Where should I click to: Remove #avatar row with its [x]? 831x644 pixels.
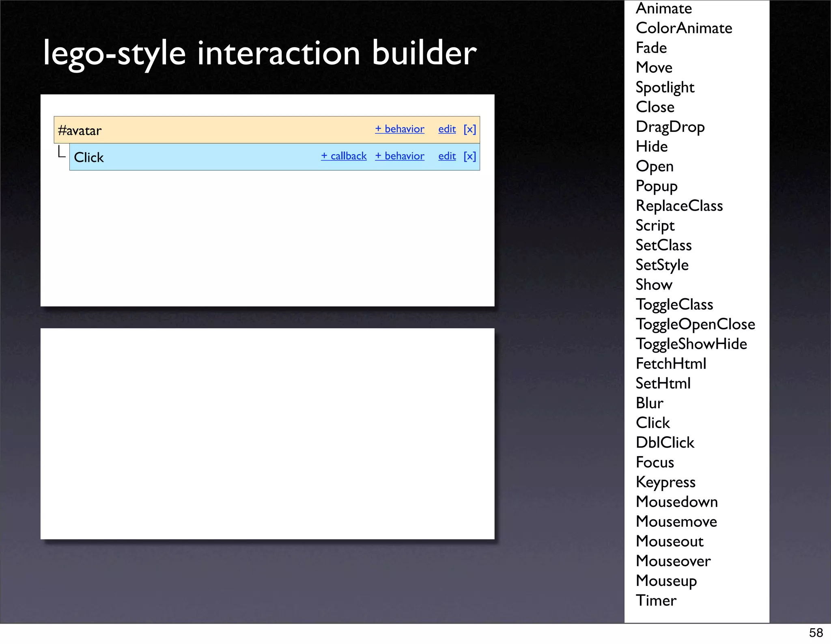point(470,129)
